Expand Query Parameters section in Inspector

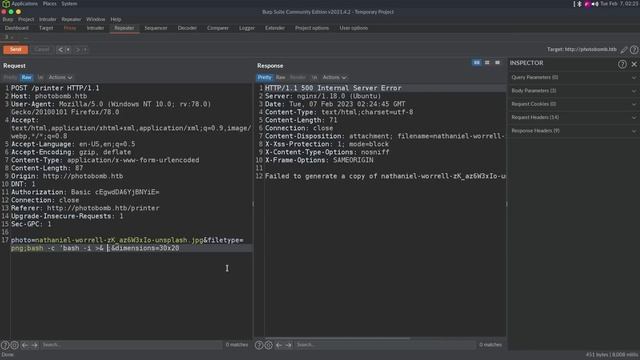(x=573, y=77)
